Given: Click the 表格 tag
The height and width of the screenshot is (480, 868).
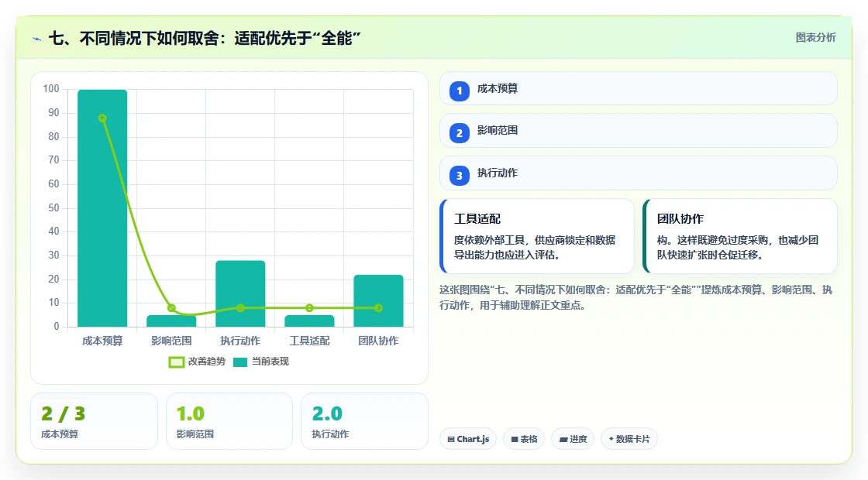Looking at the screenshot, I should pyautogui.click(x=524, y=439).
